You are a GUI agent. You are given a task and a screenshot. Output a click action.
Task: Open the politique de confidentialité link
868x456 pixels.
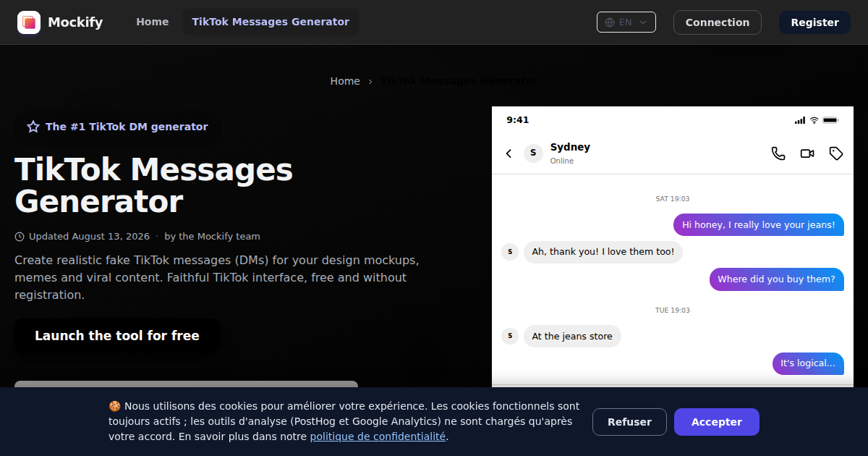tap(378, 436)
